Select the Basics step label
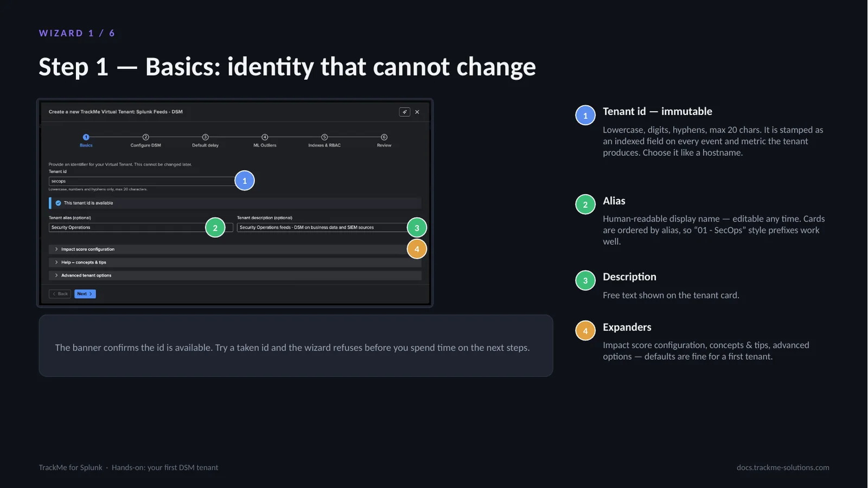This screenshot has width=868, height=488. (86, 145)
